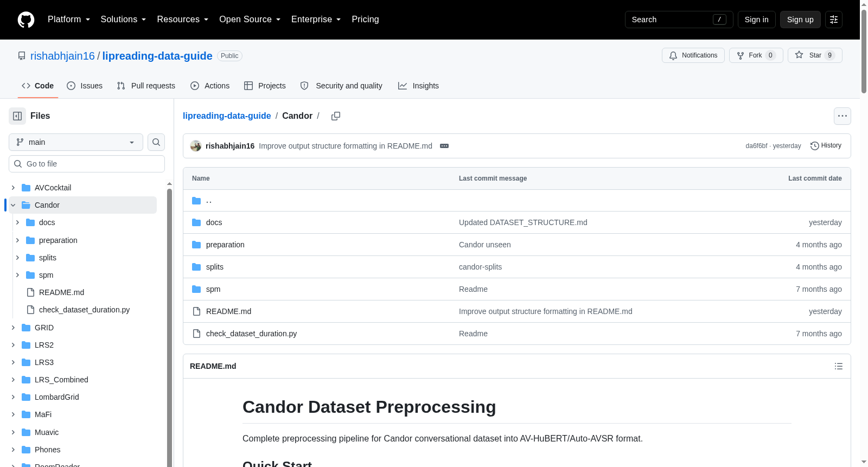Click the Sign in button
Image resolution: width=868 pixels, height=467 pixels.
point(756,20)
